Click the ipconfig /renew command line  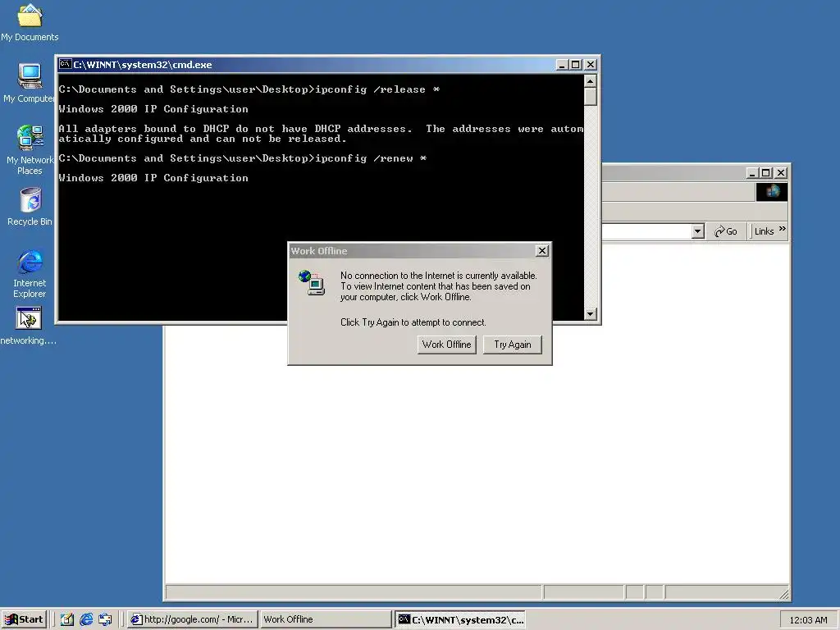click(x=243, y=158)
